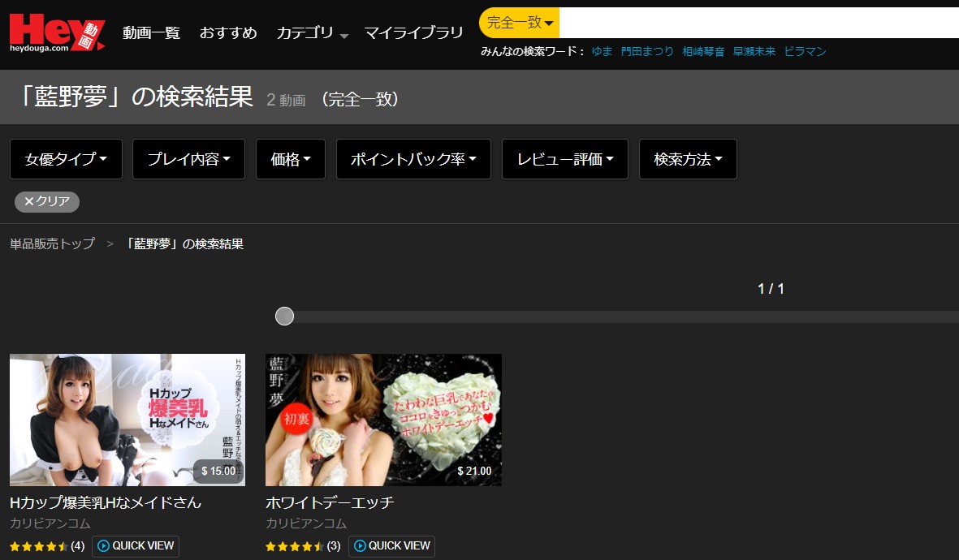
Task: Follow the 単品販売トップ breadcrumb link
Action: 52,243
